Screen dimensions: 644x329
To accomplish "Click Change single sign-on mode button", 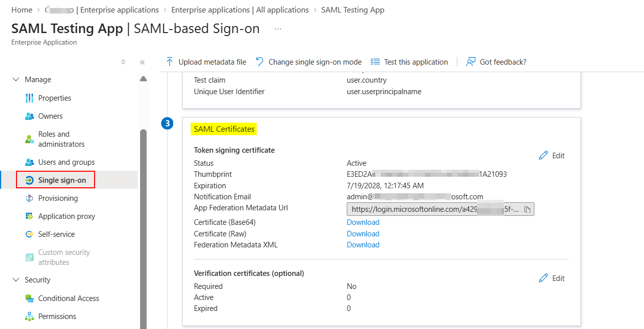I will click(x=308, y=62).
